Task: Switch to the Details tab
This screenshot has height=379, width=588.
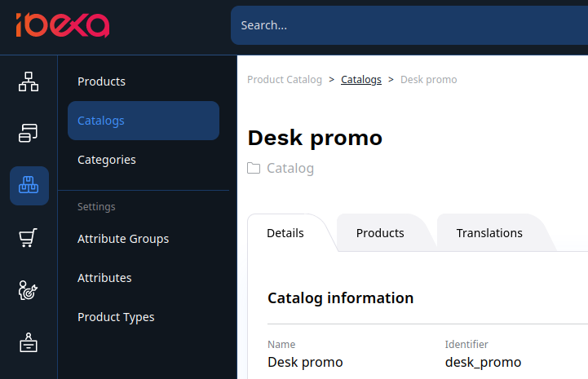Action: click(x=285, y=233)
